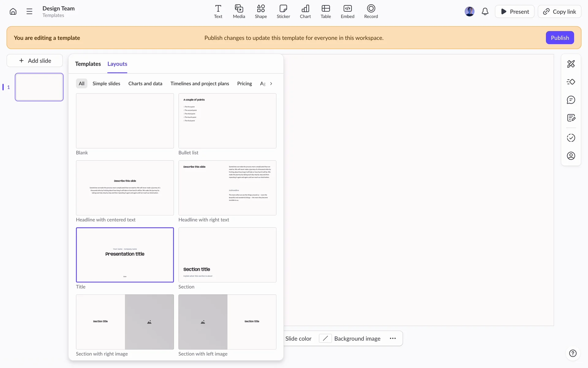Viewport: 588px width, 368px height.
Task: Add a Chart from the toolbar
Action: (x=305, y=12)
